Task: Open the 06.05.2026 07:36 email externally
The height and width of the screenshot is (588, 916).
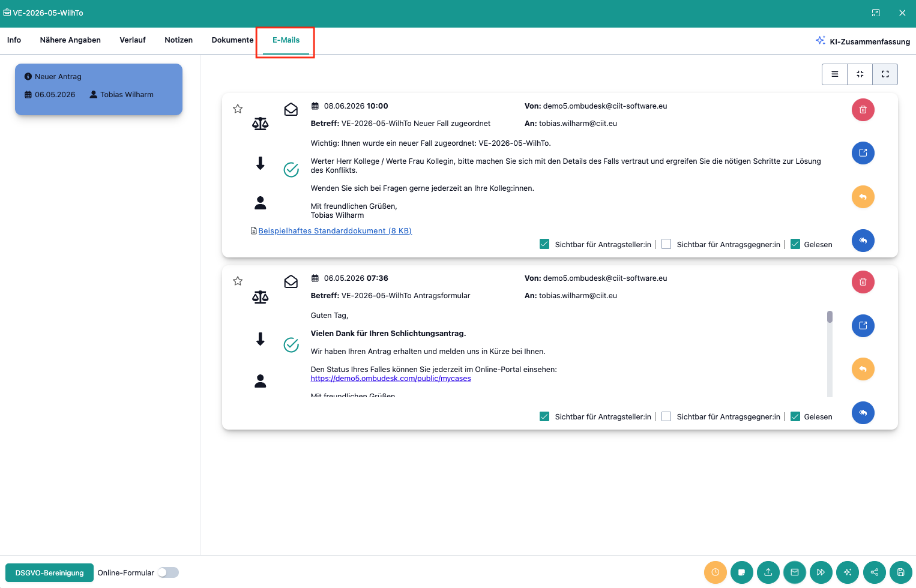Action: [x=863, y=326]
